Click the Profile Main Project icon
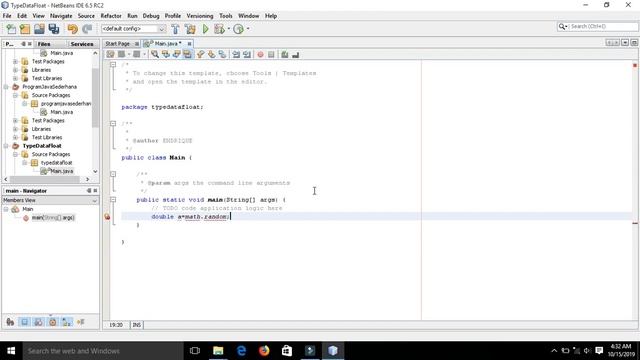The height and width of the screenshot is (360, 640). pos(238,29)
